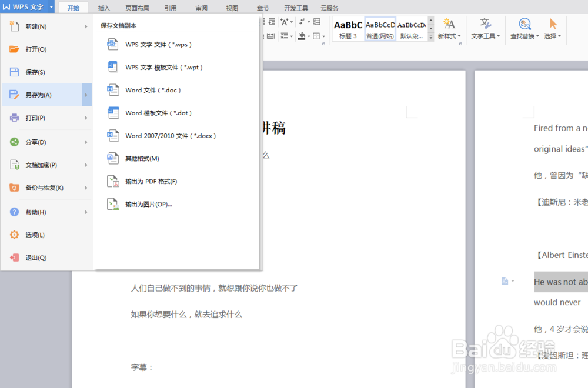Expand the 打印(P) submenu arrow

tap(86, 118)
